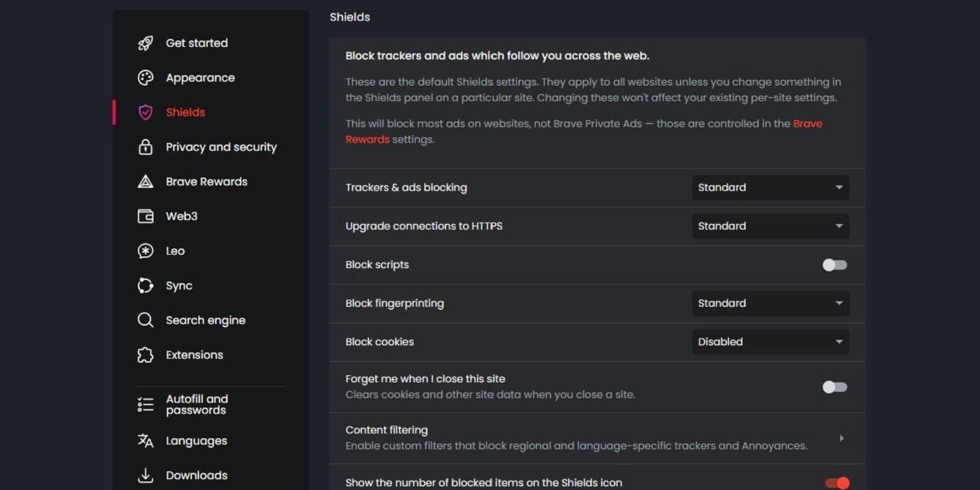
Task: Click Autofill and passwords in the sidebar
Action: tap(196, 404)
